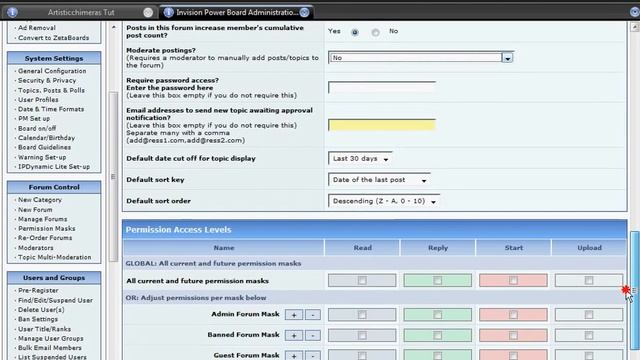Click New Forum in Forum Control
The width and height of the screenshot is (640, 360).
point(35,209)
